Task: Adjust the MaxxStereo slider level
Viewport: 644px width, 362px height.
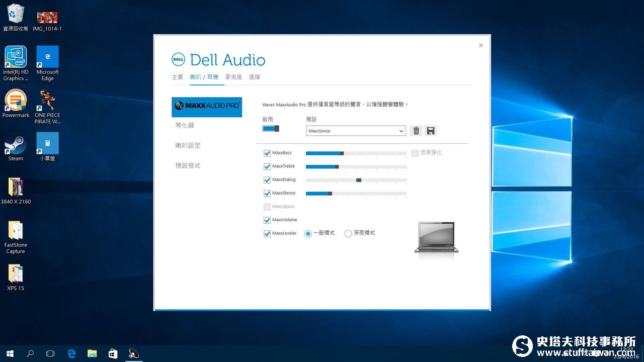Action: click(356, 193)
